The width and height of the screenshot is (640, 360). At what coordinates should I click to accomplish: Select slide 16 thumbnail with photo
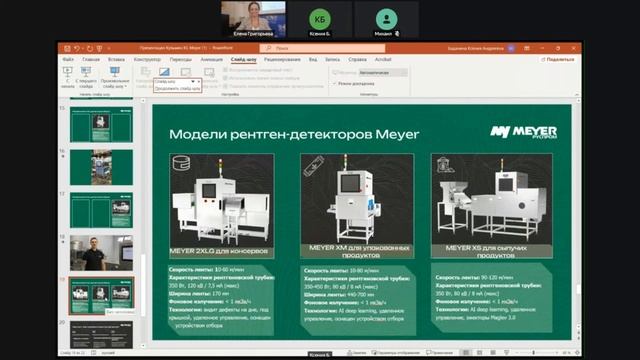101,167
